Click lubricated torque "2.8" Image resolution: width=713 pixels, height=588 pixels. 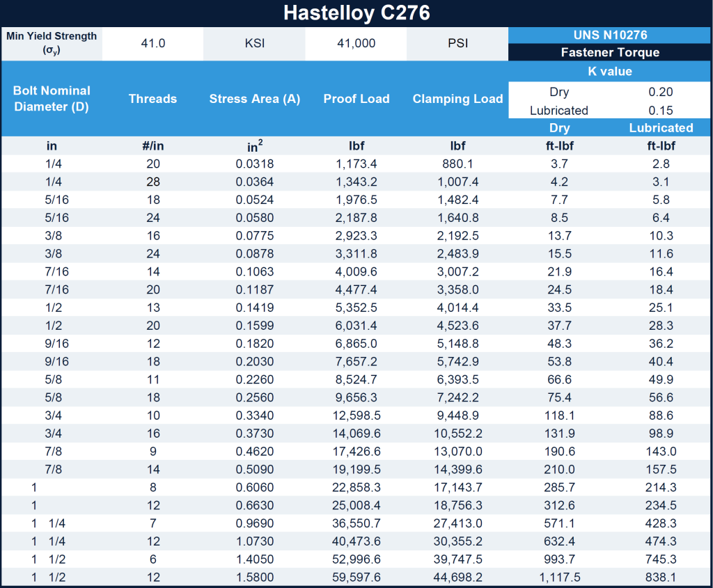click(661, 164)
